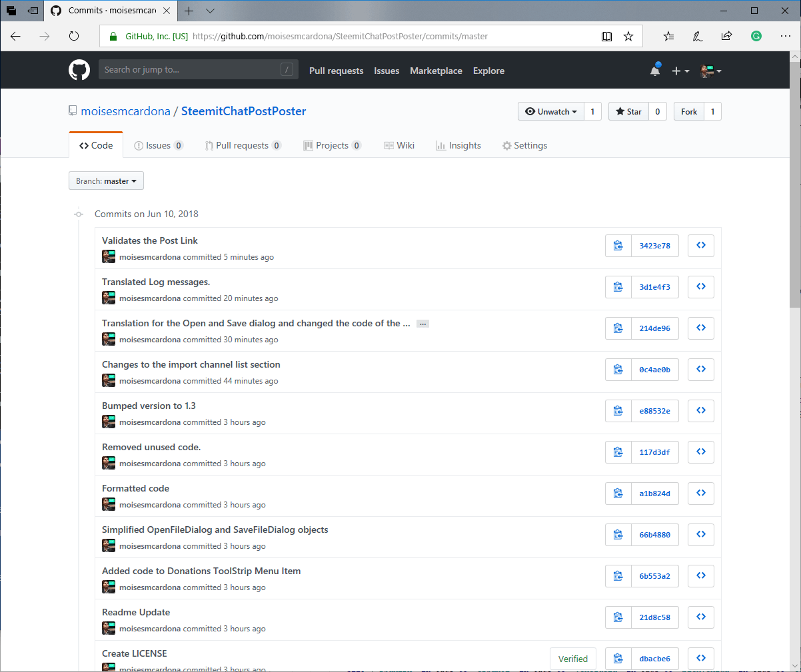The image size is (801, 672).
Task: Expand the Branch: master selector
Action: (x=106, y=181)
